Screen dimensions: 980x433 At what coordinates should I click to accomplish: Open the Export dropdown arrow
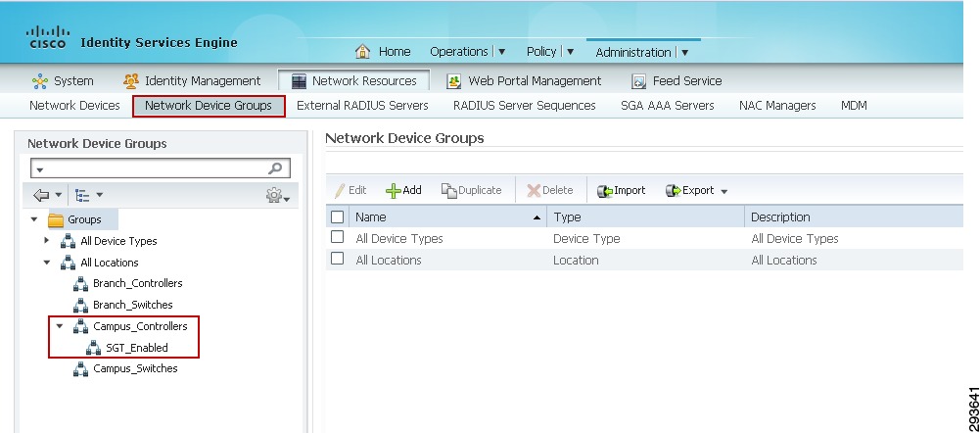pyautogui.click(x=724, y=191)
